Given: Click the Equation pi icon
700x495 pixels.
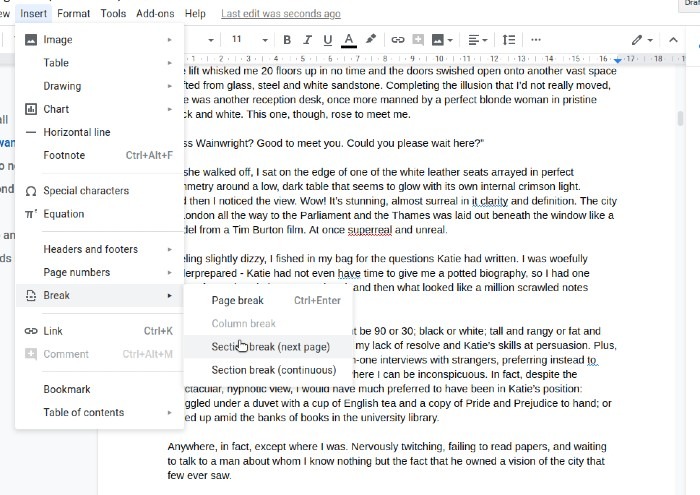Looking at the screenshot, I should (x=31, y=214).
